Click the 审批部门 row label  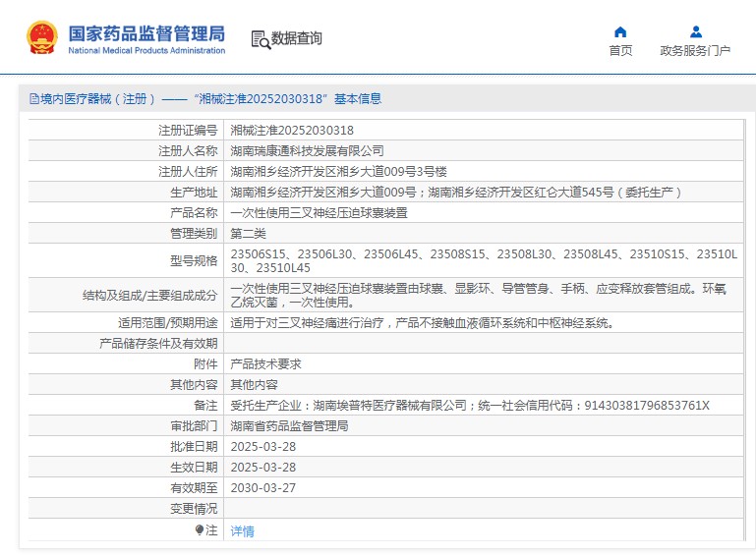pos(194,426)
